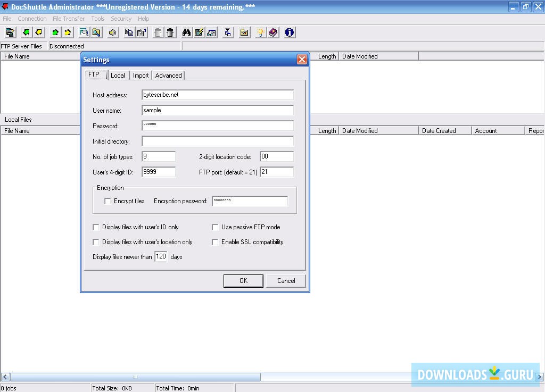Image resolution: width=545 pixels, height=392 pixels.
Task: Toggle the Encrypt files checkbox
Action: click(x=108, y=201)
